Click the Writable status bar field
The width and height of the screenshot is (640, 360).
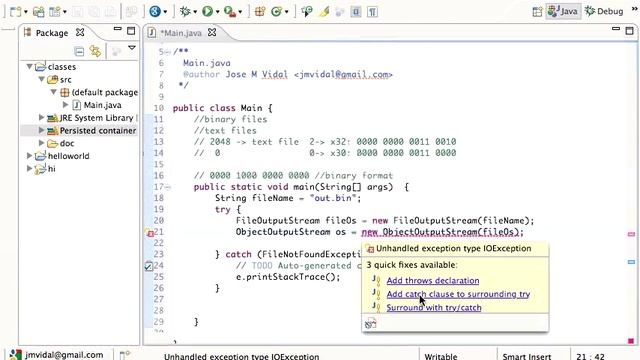click(x=441, y=356)
